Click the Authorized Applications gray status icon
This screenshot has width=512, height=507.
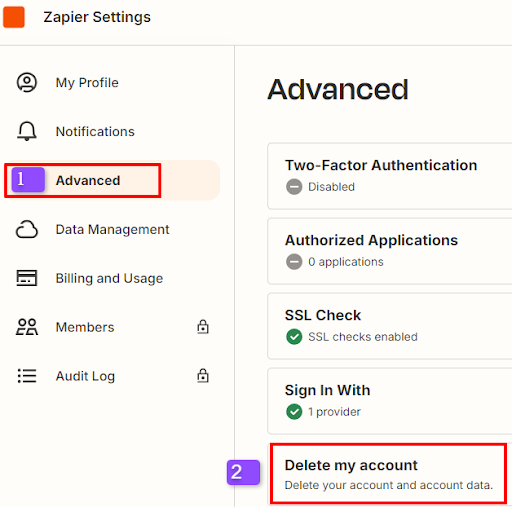coord(294,262)
